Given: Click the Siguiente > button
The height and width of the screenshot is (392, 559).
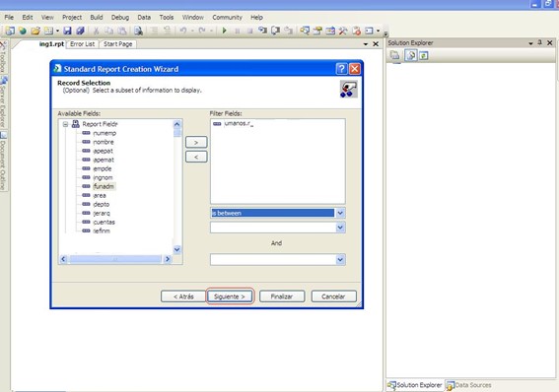Looking at the screenshot, I should click(230, 296).
